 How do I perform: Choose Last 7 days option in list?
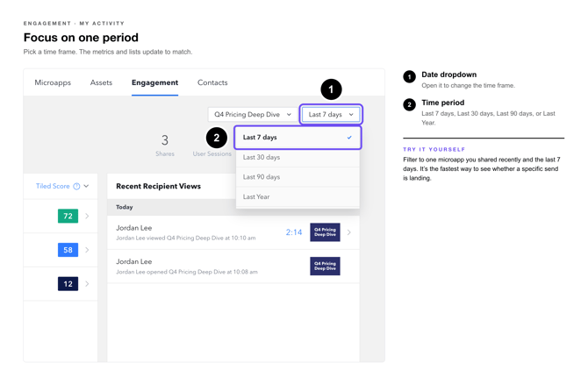(298, 138)
